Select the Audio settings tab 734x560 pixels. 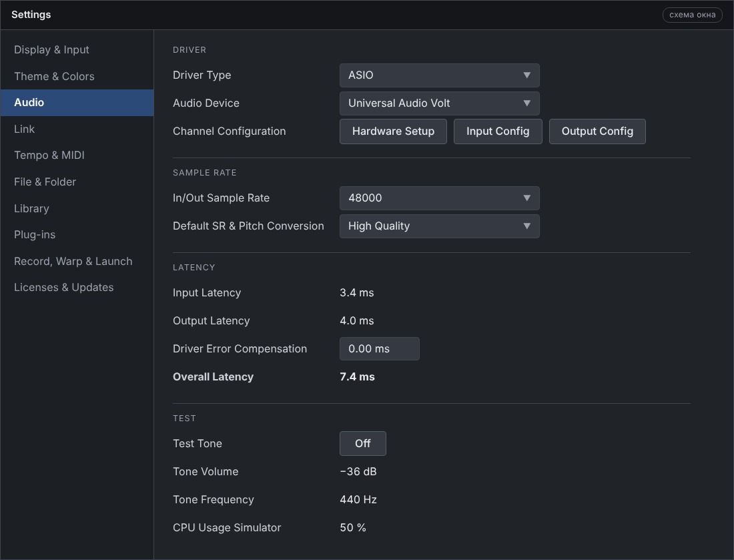77,103
